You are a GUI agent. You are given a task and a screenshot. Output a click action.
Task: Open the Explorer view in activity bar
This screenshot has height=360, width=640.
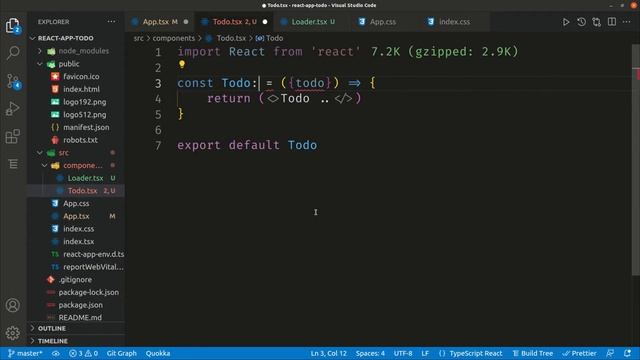[x=13, y=25]
